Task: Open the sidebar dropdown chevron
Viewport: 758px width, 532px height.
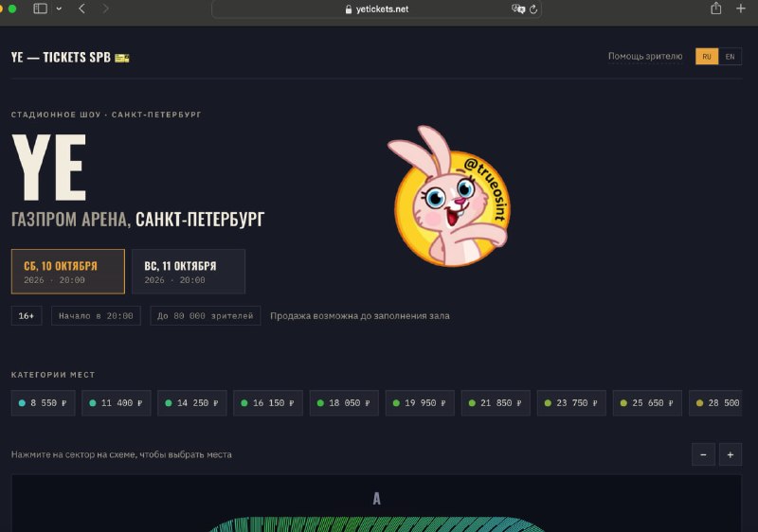Action: tap(59, 9)
